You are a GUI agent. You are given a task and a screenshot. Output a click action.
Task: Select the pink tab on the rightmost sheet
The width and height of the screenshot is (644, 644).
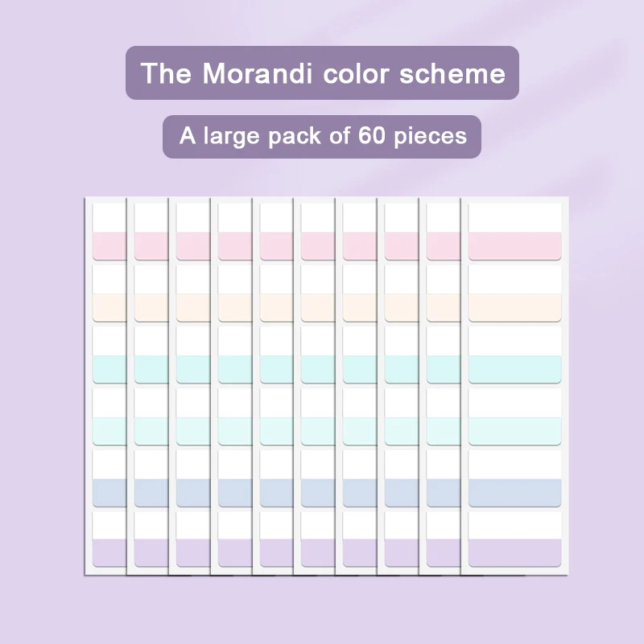[514, 246]
